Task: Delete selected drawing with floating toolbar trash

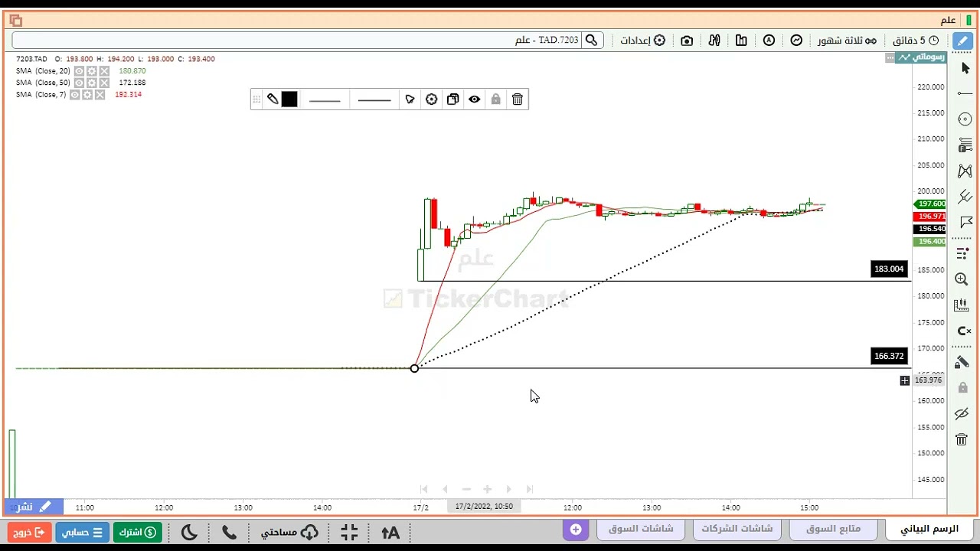Action: click(x=518, y=99)
